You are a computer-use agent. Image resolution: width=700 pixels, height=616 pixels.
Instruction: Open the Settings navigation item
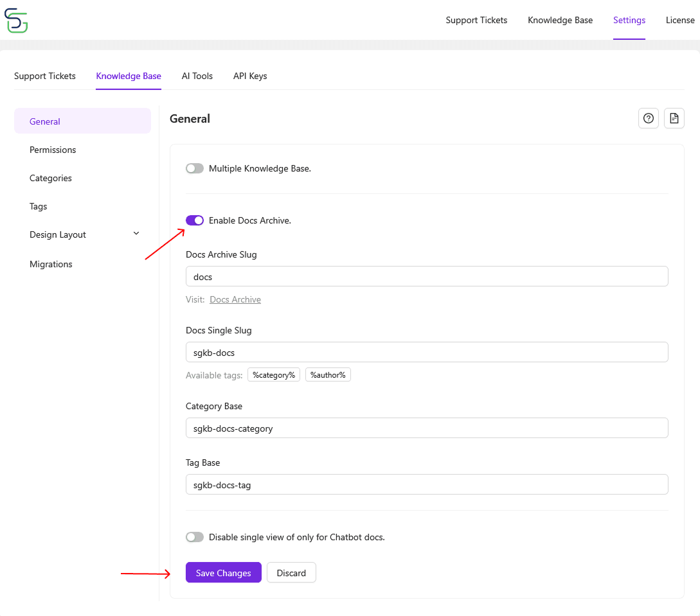[x=629, y=20]
